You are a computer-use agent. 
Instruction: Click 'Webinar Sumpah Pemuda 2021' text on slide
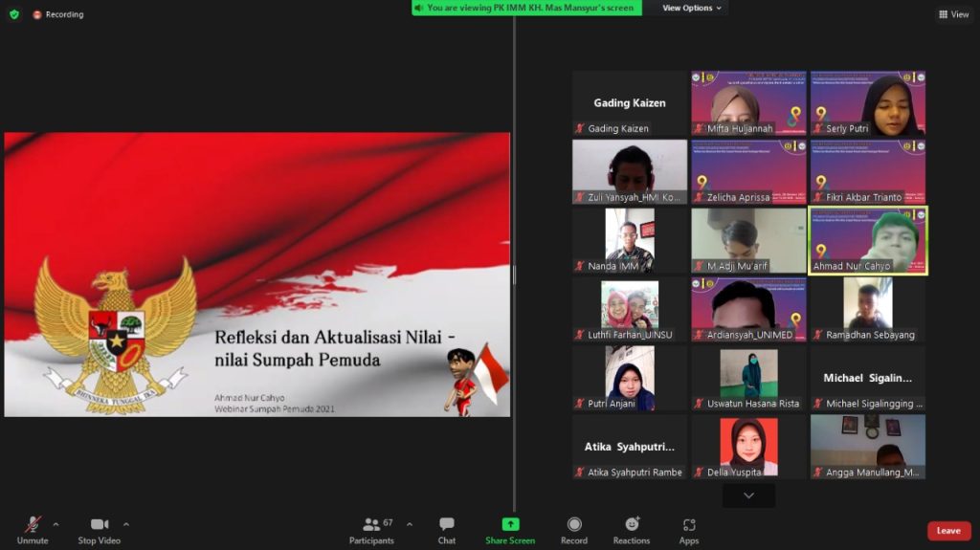(x=275, y=408)
